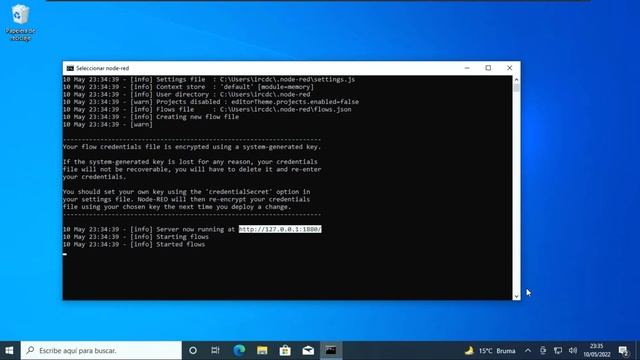Click the 'Starting flows' log line

136,237
